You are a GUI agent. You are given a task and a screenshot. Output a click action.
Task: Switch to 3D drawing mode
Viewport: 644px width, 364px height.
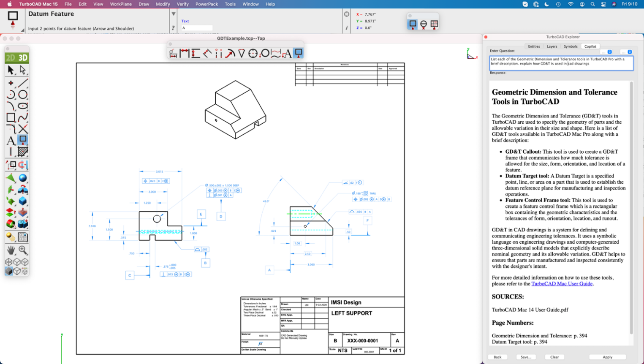tap(23, 58)
